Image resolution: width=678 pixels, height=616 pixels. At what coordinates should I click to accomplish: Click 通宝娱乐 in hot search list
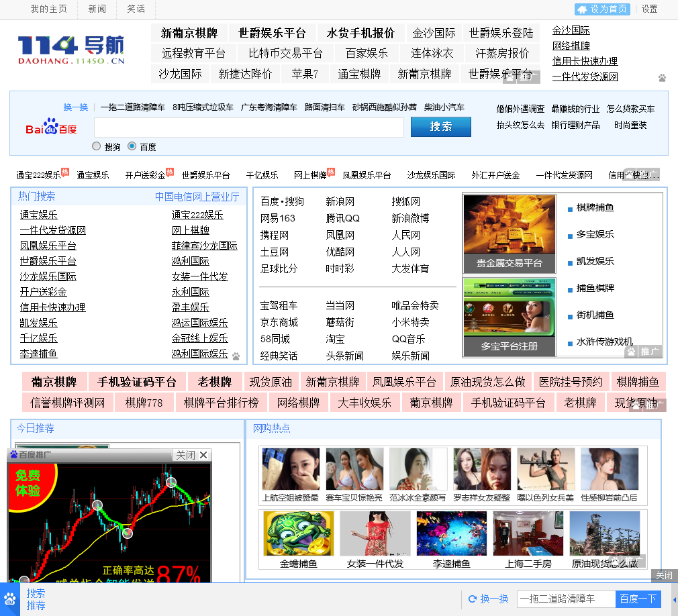38,215
